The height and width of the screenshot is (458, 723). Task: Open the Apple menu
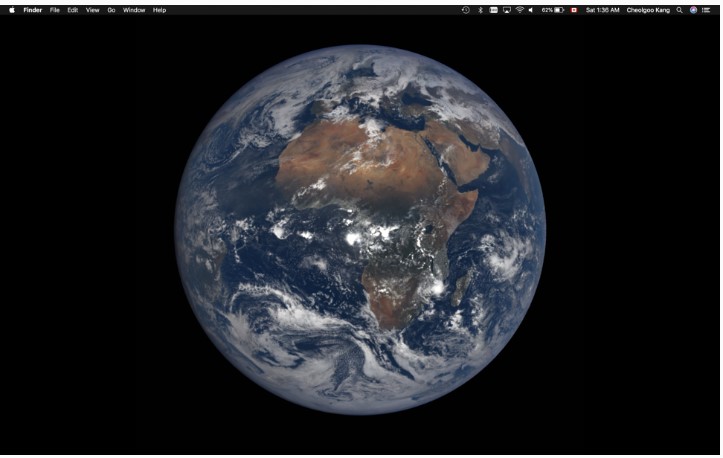tap(12, 10)
